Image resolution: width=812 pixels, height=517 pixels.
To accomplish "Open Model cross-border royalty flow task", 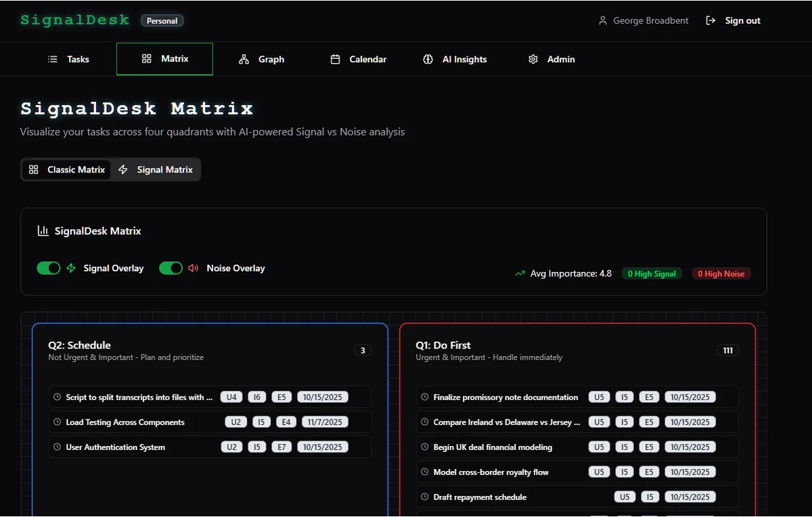I will coord(577,472).
